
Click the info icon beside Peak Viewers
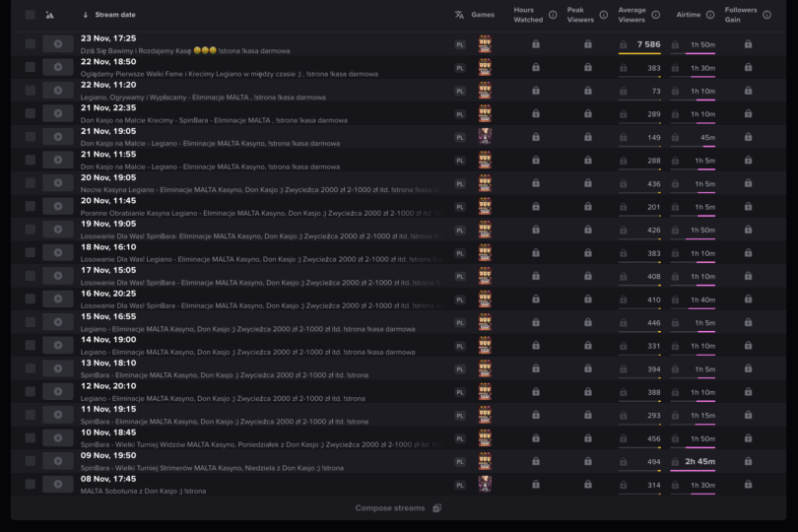(604, 15)
